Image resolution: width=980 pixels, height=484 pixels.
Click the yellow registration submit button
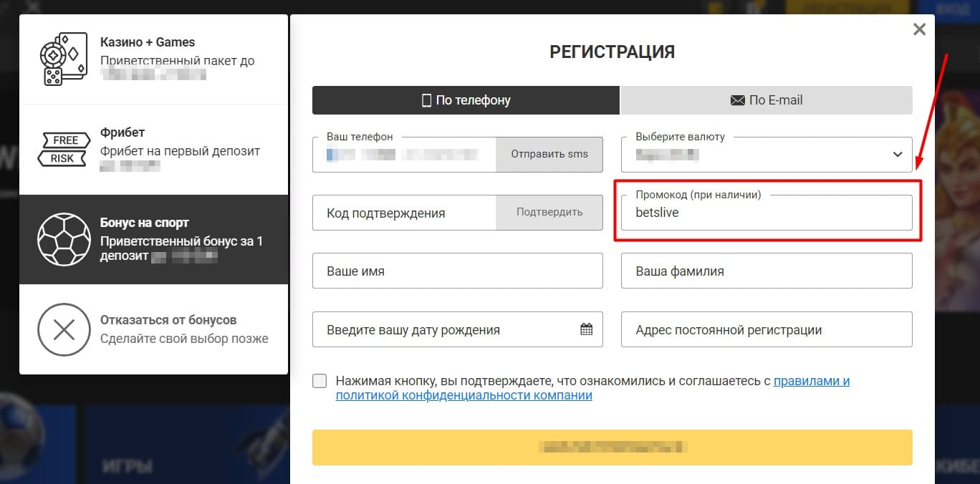click(612, 447)
